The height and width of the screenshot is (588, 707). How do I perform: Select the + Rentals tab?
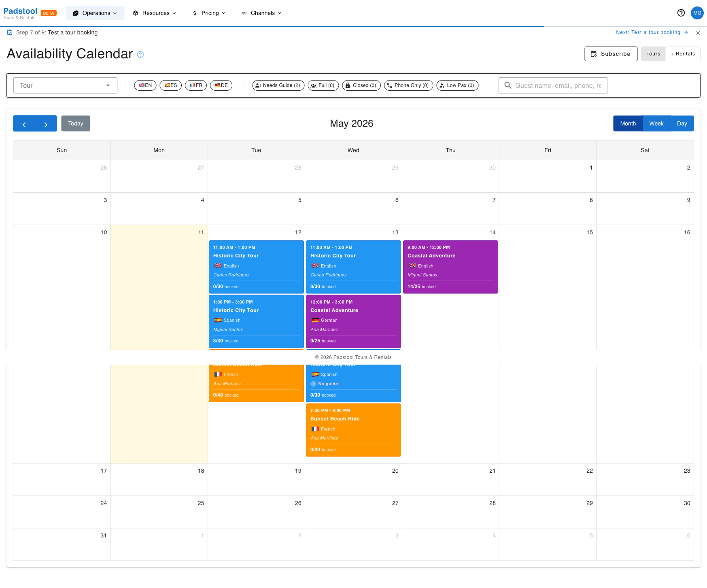[x=683, y=54]
